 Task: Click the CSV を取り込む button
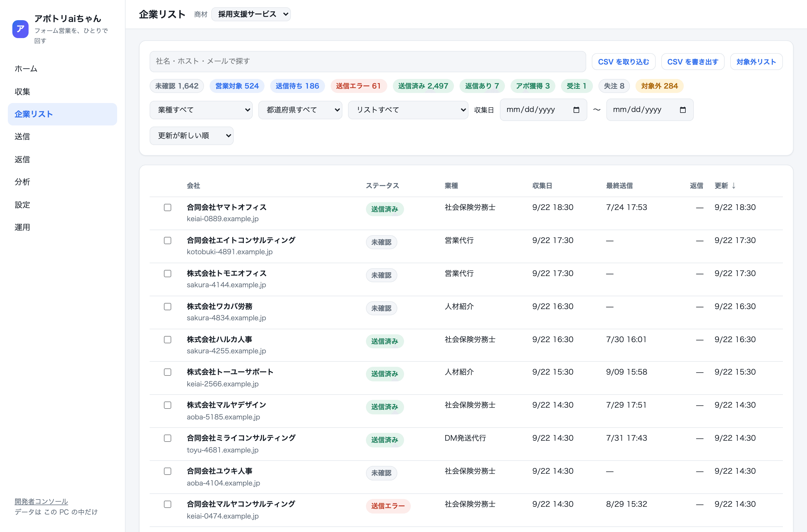pyautogui.click(x=623, y=62)
